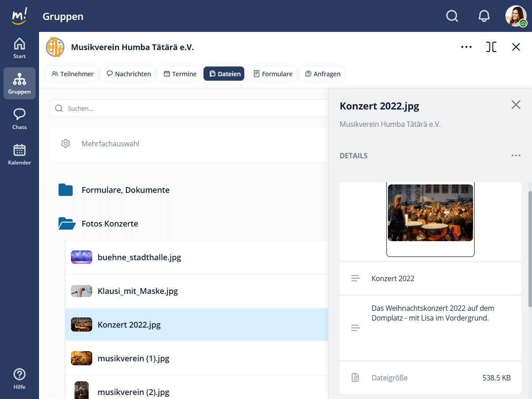The height and width of the screenshot is (399, 532).
Task: Click title lines icon beside Konzert 2022
Action: tap(356, 278)
